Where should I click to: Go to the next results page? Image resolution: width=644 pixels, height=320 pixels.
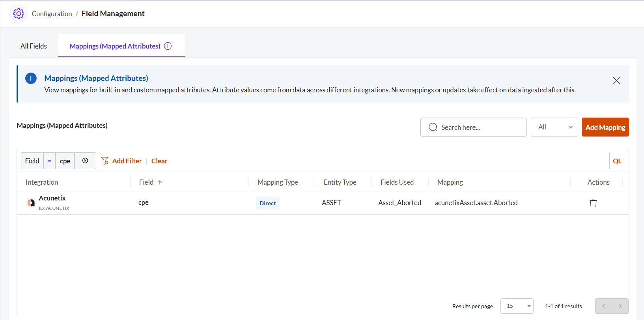[x=620, y=306]
